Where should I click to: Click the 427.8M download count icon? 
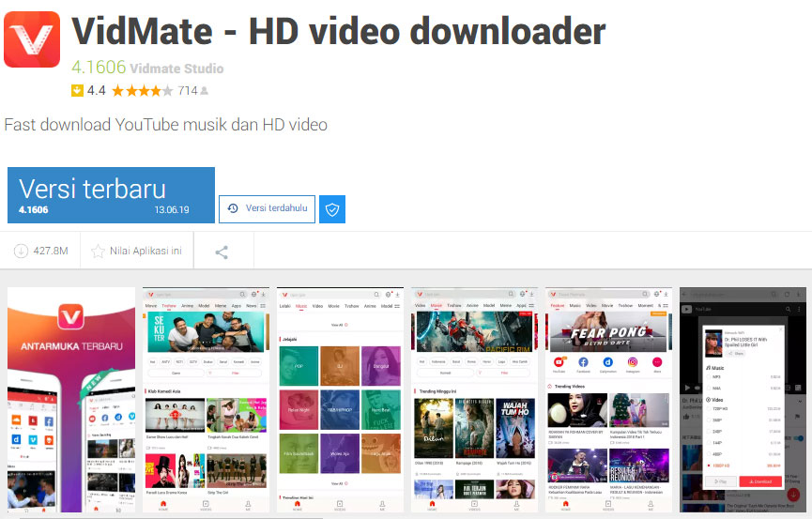click(21, 251)
